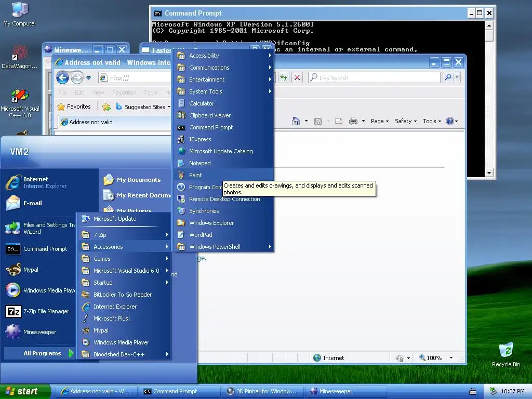Image resolution: width=532 pixels, height=399 pixels.
Task: Launch Minesweeper from Start menu list
Action: [x=40, y=332]
